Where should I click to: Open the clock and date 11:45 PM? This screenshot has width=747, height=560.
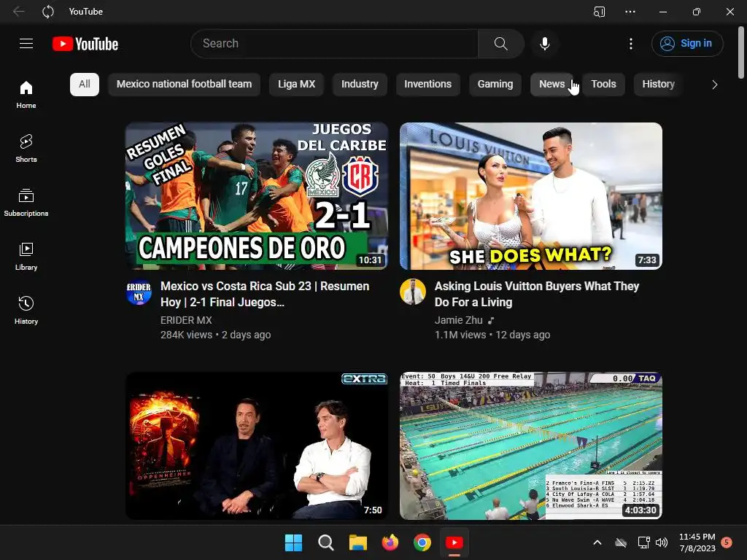coord(697,542)
